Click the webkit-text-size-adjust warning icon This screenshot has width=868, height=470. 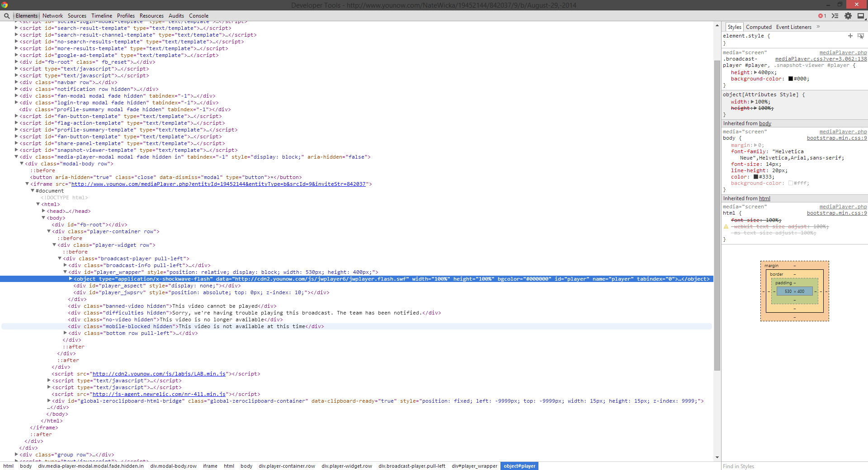[726, 227]
